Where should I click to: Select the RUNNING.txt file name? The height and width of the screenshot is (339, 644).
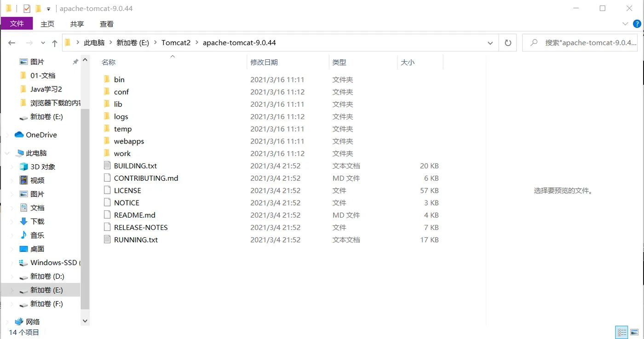136,240
